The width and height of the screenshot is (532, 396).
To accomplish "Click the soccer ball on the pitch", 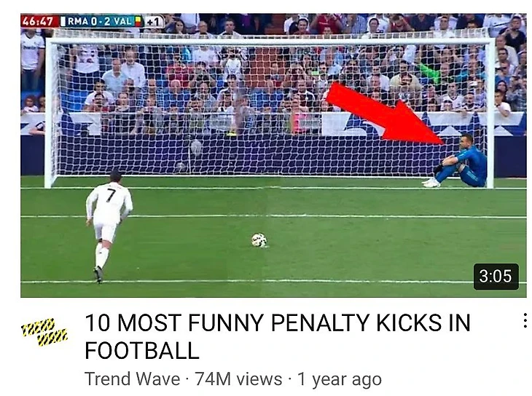I will 259,240.
